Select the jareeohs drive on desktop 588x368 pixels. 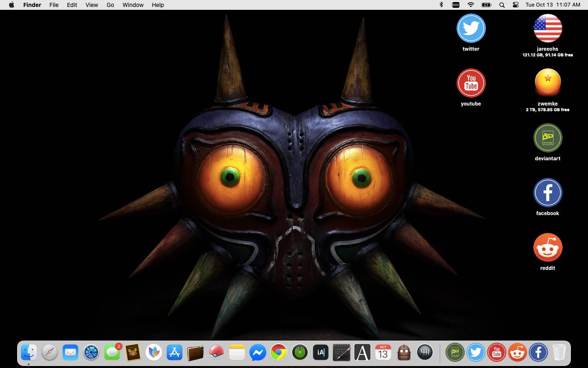click(x=548, y=28)
